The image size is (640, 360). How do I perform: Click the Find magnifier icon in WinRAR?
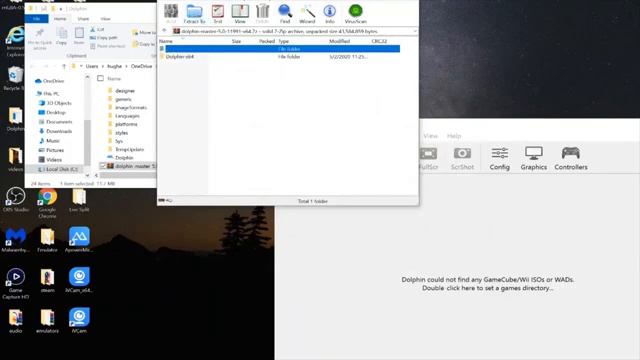285,13
